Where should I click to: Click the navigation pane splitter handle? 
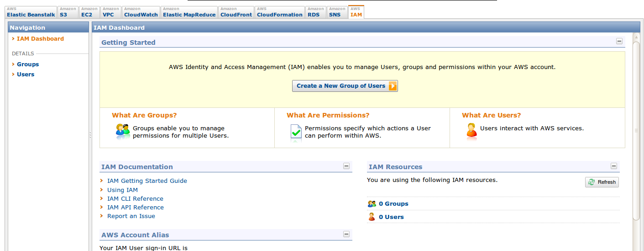(90, 135)
